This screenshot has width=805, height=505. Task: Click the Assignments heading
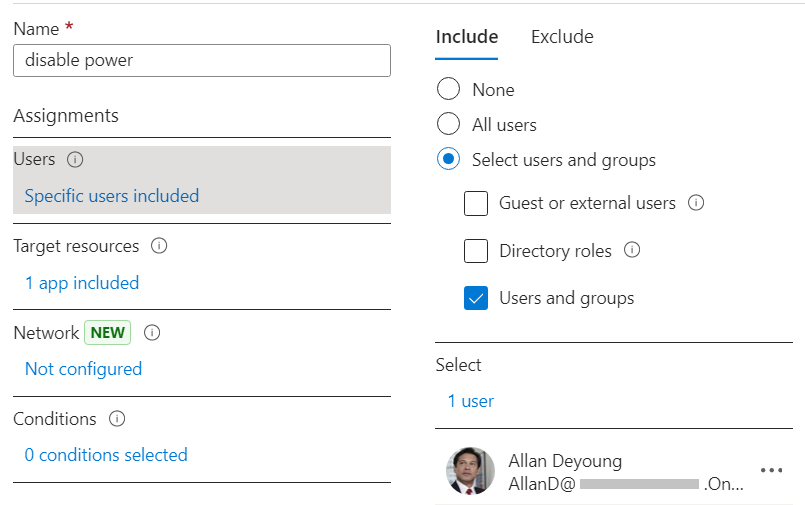(66, 116)
